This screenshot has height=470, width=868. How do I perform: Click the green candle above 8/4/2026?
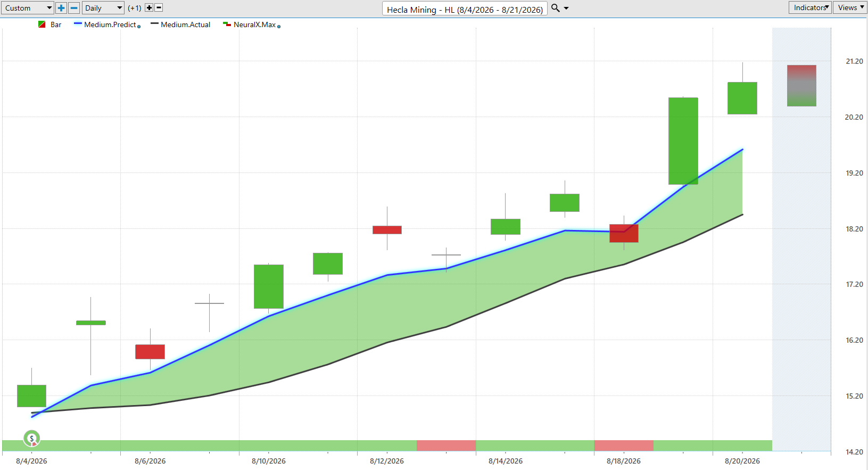click(x=32, y=396)
